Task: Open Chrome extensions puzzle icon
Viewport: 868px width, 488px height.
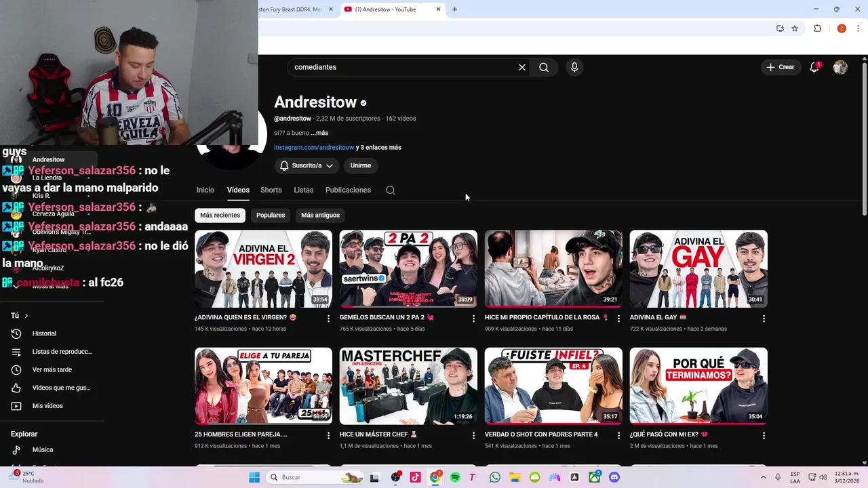Action: pyautogui.click(x=817, y=28)
